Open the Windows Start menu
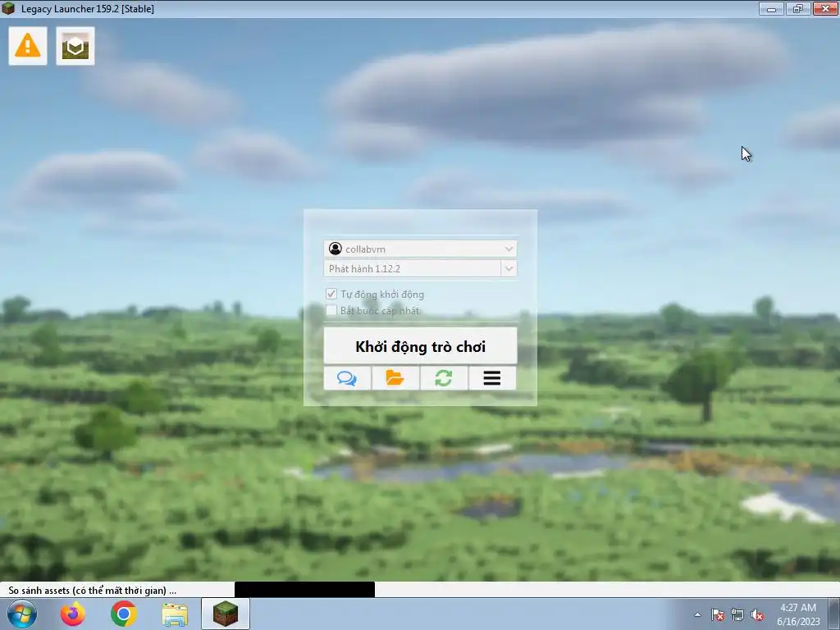The height and width of the screenshot is (630, 840). tap(22, 614)
